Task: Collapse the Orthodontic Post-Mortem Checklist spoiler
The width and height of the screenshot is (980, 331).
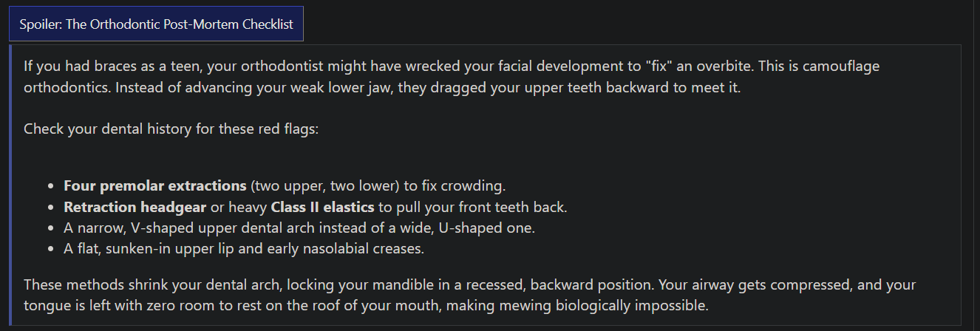Action: click(x=156, y=24)
